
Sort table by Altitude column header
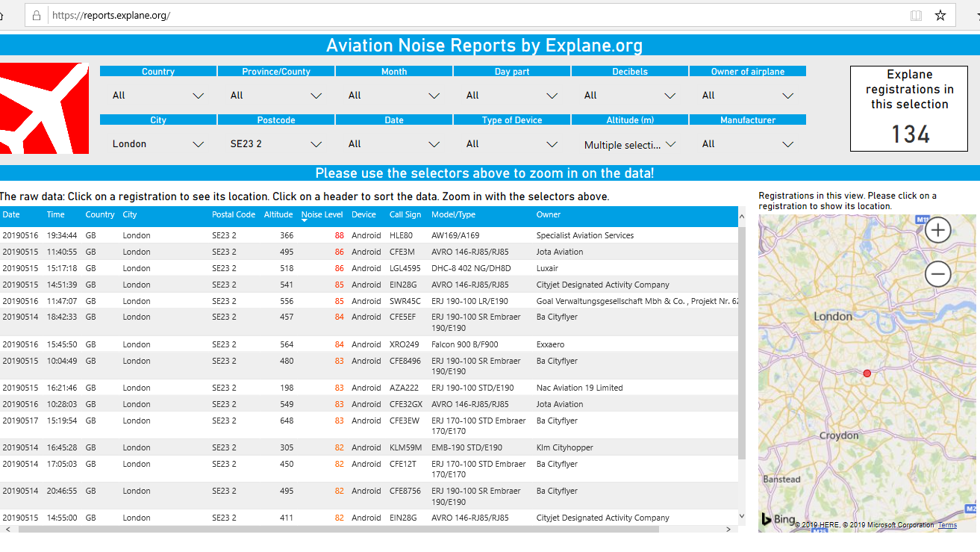[x=278, y=214]
